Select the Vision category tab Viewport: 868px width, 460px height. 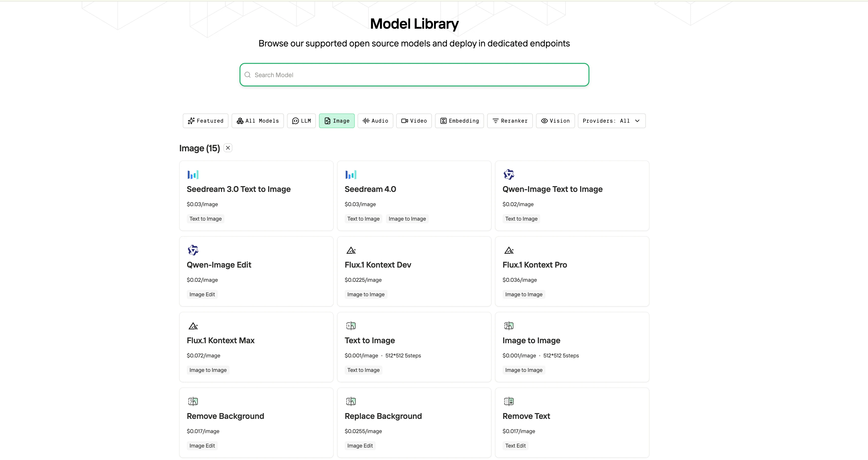pos(555,121)
